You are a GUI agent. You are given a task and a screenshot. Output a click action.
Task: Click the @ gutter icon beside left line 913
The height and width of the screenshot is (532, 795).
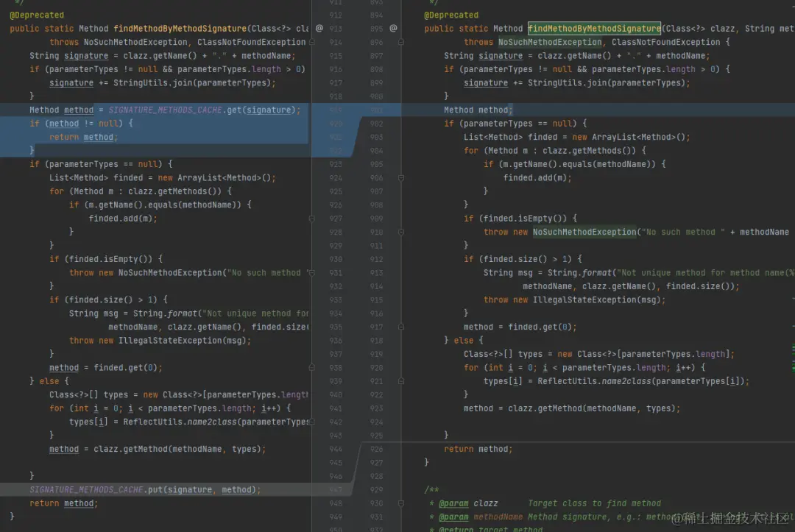pos(319,29)
